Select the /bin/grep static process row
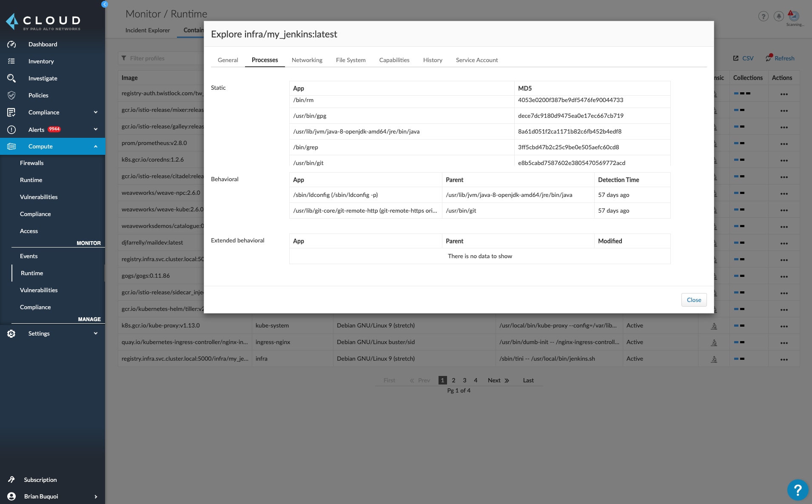Image resolution: width=812 pixels, height=504 pixels. click(480, 147)
